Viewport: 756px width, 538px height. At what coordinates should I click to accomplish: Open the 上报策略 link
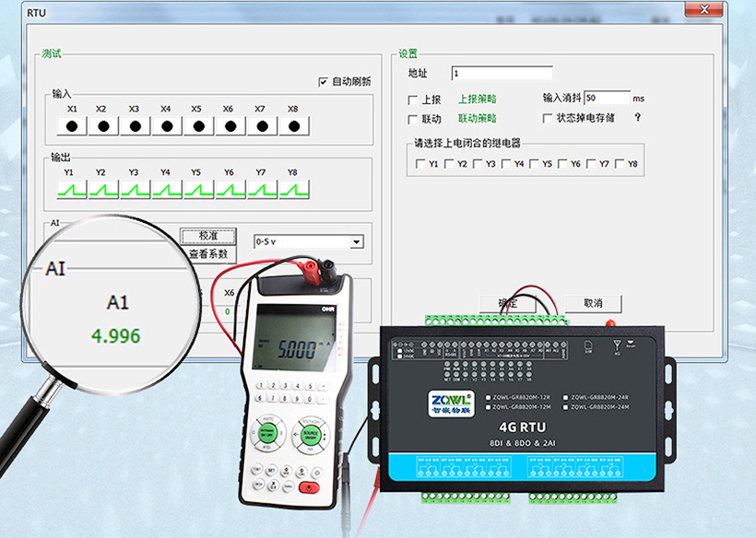point(478,99)
